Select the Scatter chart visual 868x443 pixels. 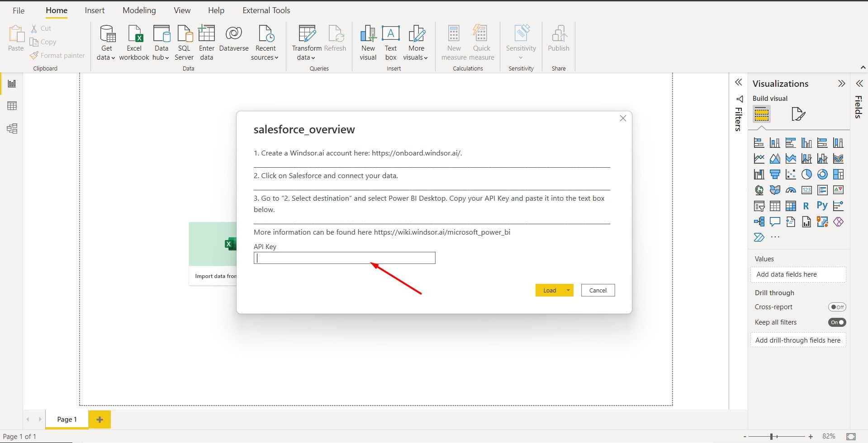(791, 174)
